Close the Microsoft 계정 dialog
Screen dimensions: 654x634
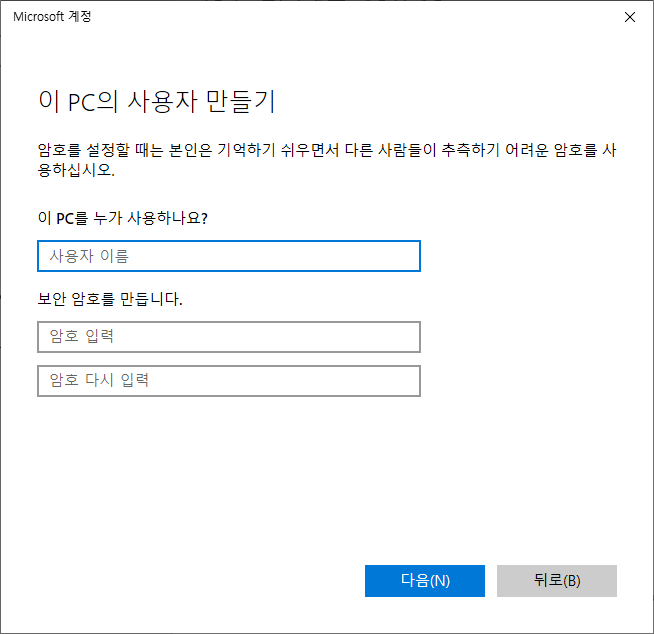click(x=629, y=17)
